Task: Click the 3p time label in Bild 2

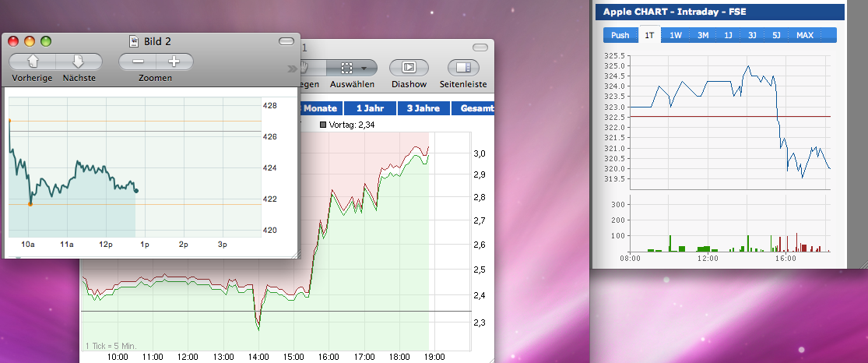Action: click(223, 245)
